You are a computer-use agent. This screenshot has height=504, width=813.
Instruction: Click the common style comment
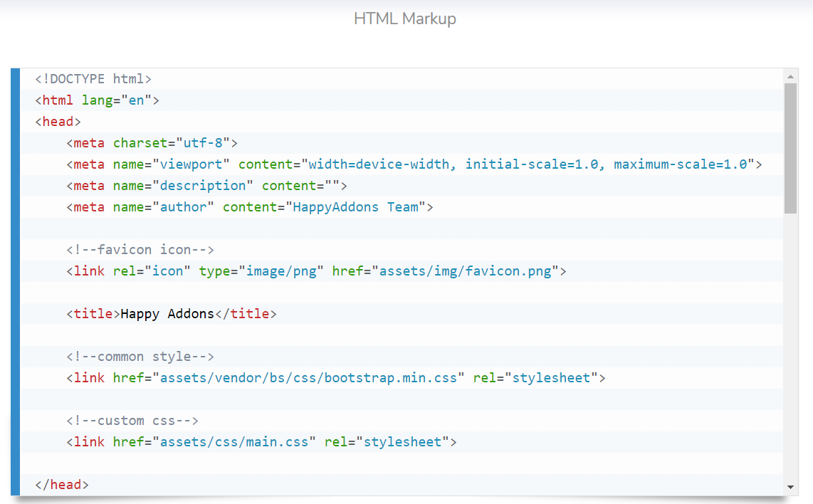point(140,356)
